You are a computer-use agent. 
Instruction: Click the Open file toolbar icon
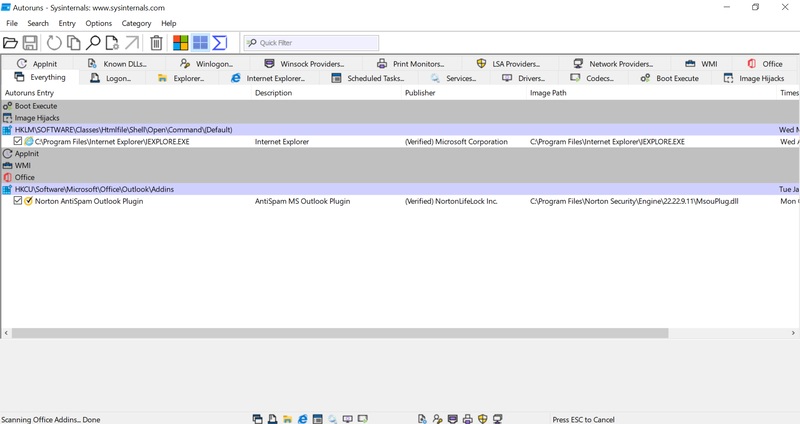(x=10, y=43)
